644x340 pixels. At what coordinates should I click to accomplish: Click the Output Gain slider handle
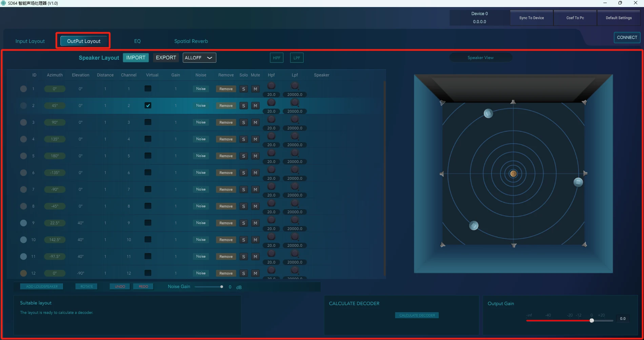[x=591, y=320]
